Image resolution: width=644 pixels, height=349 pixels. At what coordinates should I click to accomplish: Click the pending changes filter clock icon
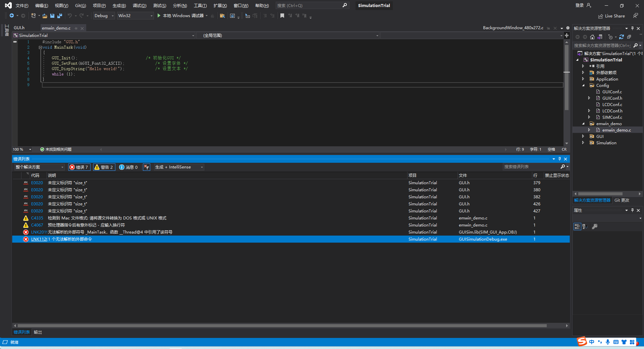[610, 37]
